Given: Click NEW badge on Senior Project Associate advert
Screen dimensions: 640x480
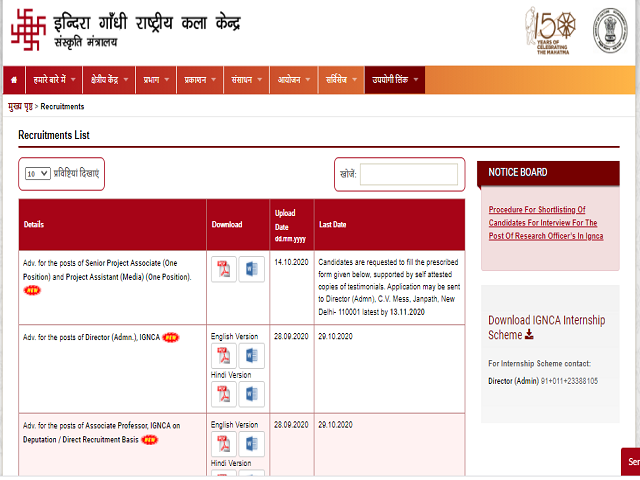Looking at the screenshot, I should (x=32, y=290).
